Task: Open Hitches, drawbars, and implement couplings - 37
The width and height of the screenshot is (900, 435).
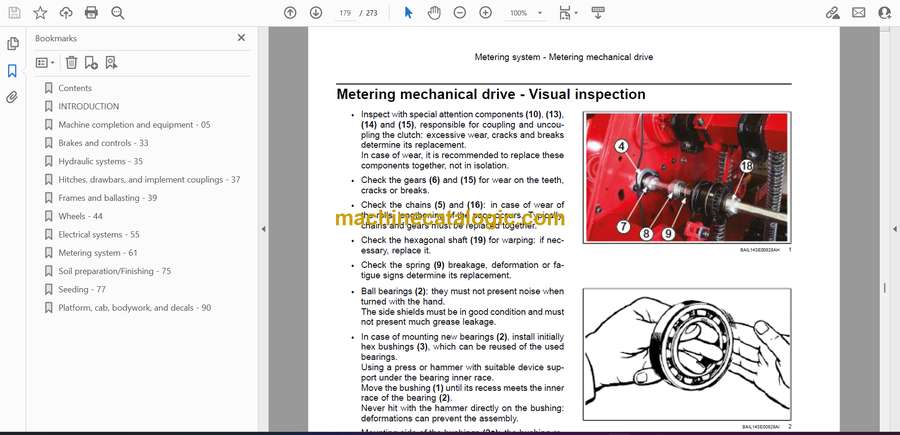Action: 149,180
